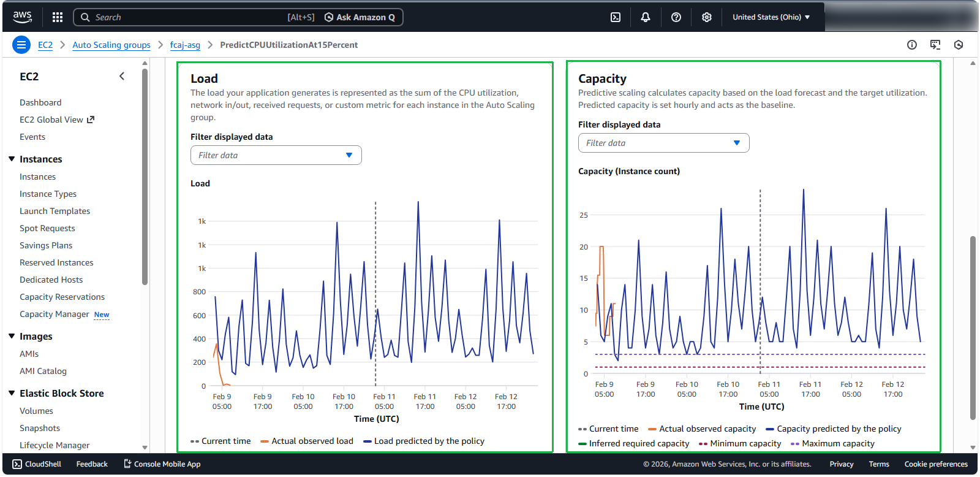The width and height of the screenshot is (980, 477).
Task: Open the info panel icon
Action: click(x=912, y=45)
